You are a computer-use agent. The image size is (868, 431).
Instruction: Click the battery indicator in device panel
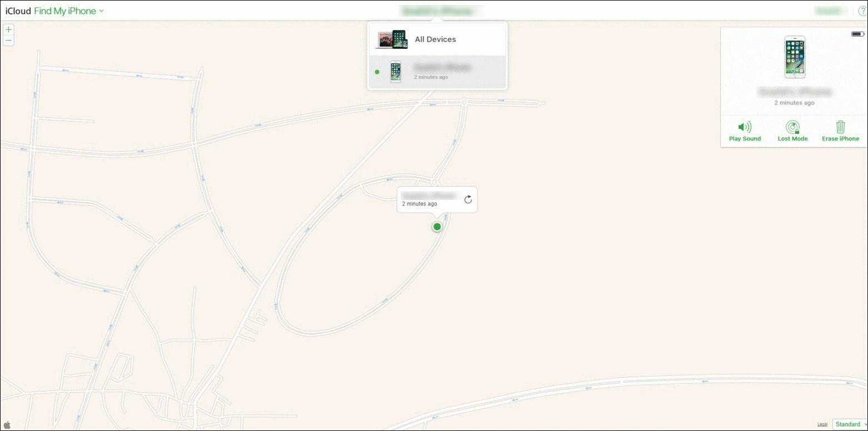[x=857, y=34]
